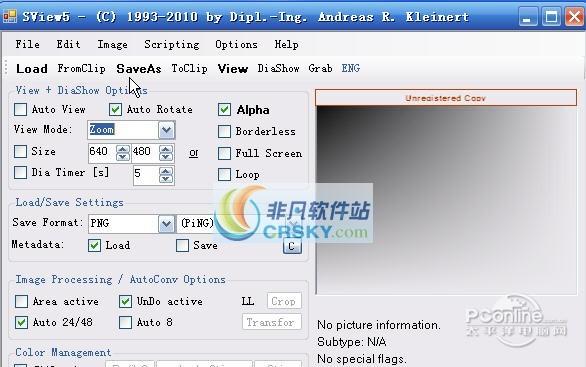Image resolution: width=586 pixels, height=367 pixels.
Task: Click the height 480 field
Action: (x=145, y=152)
